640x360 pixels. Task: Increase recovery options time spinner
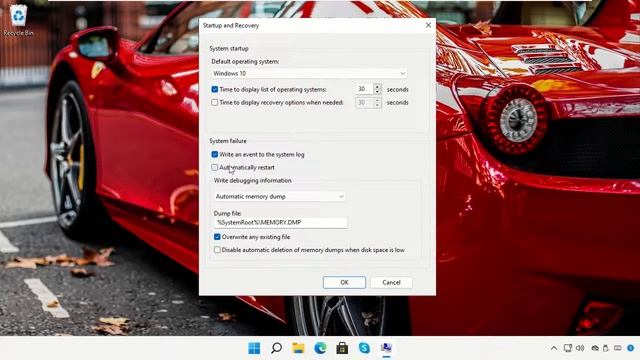tap(378, 100)
